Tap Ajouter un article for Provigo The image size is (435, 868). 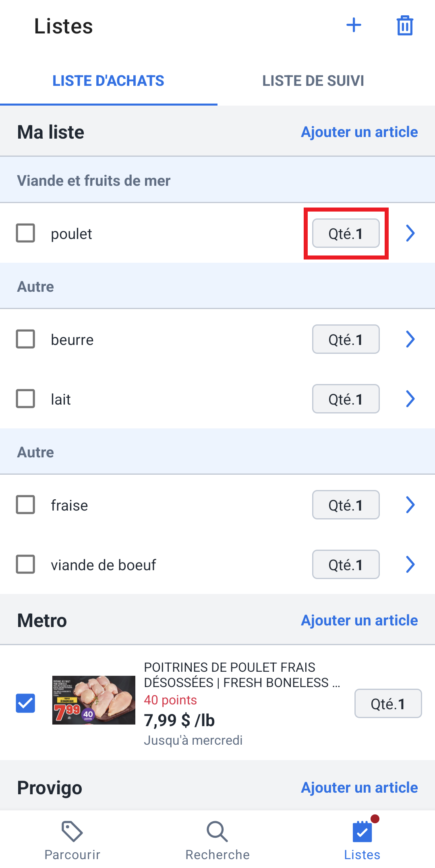359,787
